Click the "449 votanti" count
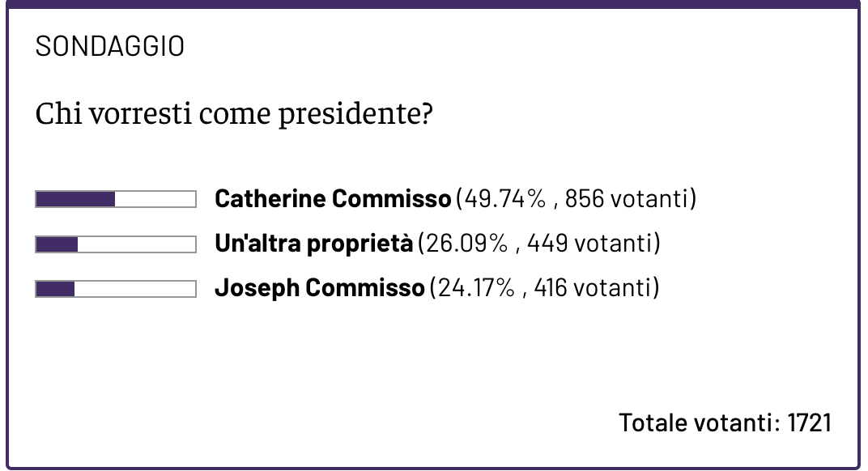 [589, 244]
